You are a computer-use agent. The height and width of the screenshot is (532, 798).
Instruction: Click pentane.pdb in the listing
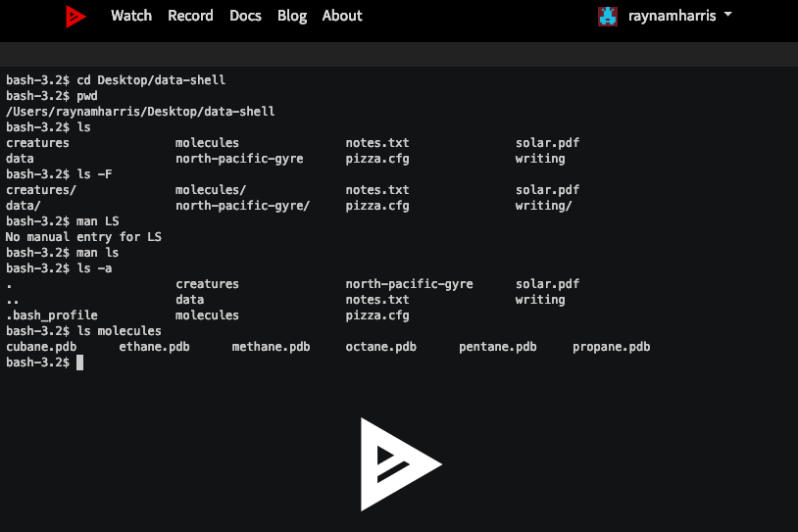coord(498,347)
